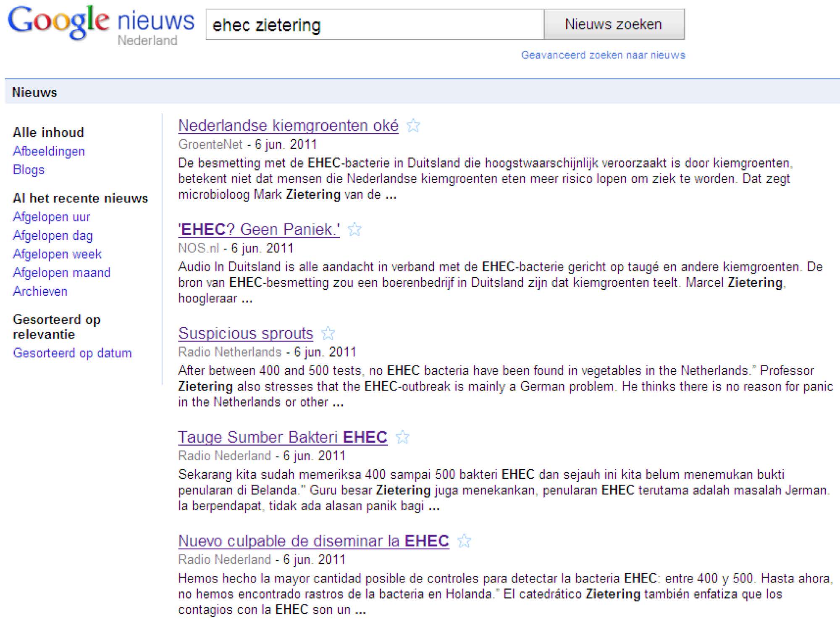Click the 'Nieuws zoeken' button
The width and height of the screenshot is (840, 630).
click(x=614, y=24)
